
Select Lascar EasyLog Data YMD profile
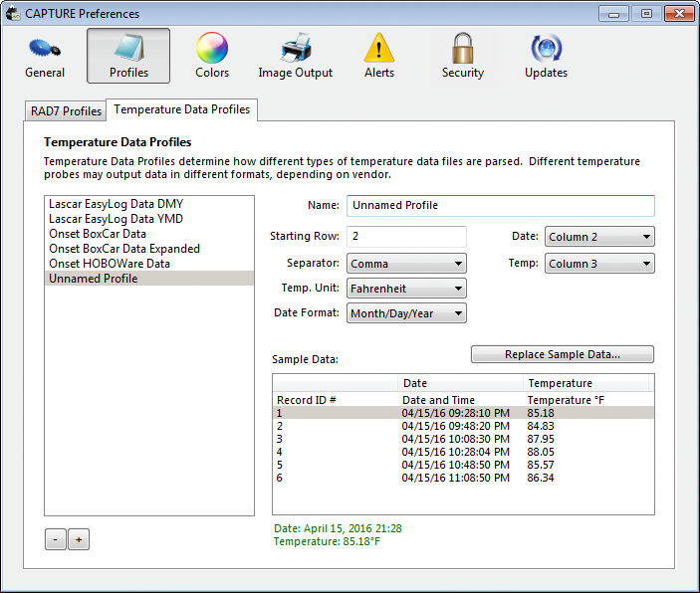tap(149, 219)
